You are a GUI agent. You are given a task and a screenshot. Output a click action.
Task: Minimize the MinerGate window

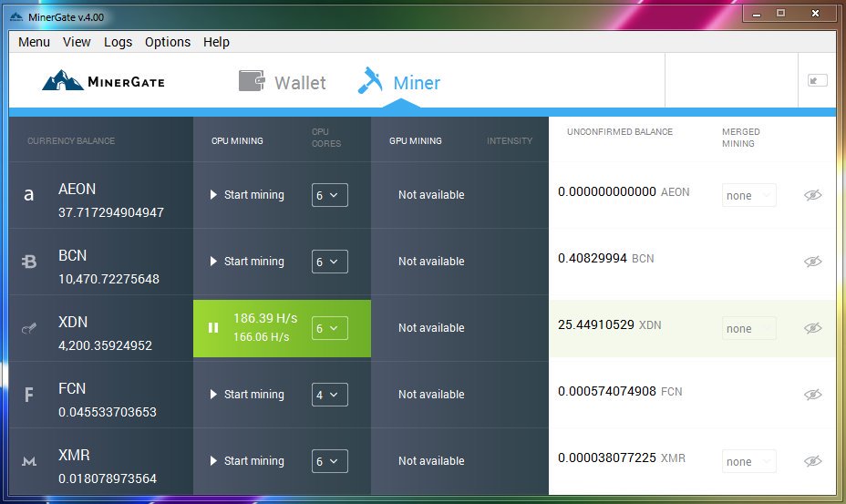click(757, 14)
